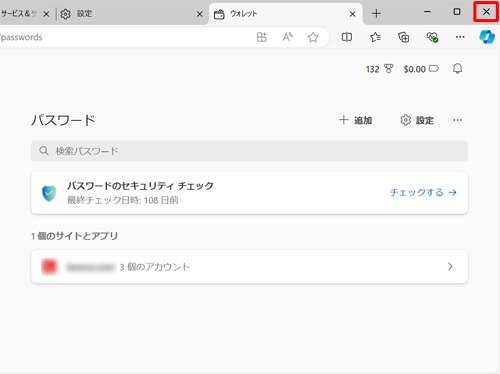Click the パスワード heading text
The image size is (500, 374).
coord(63,120)
